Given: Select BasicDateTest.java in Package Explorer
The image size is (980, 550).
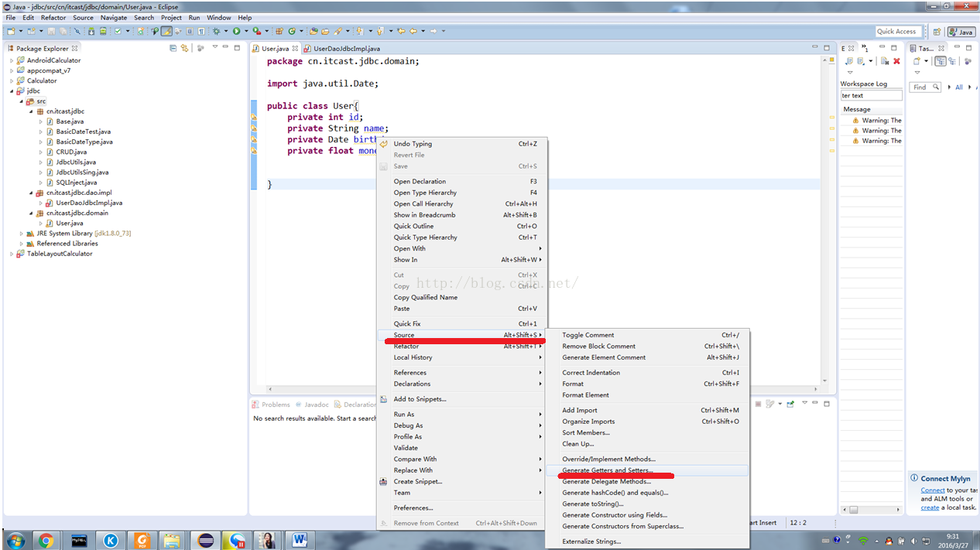Looking at the screenshot, I should pos(83,132).
